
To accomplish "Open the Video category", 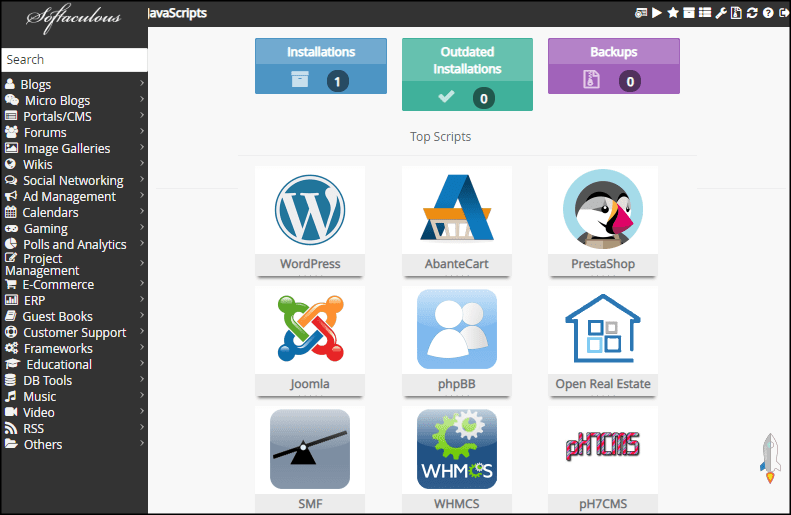I will (x=39, y=413).
